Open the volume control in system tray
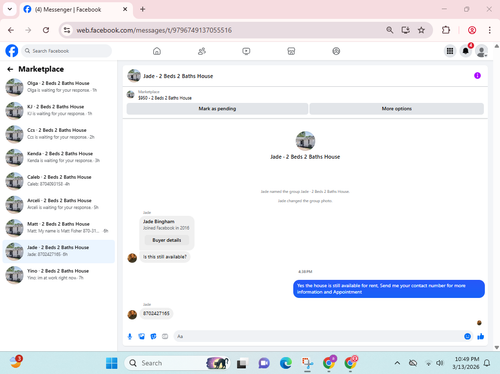500x374 pixels. tap(440, 363)
